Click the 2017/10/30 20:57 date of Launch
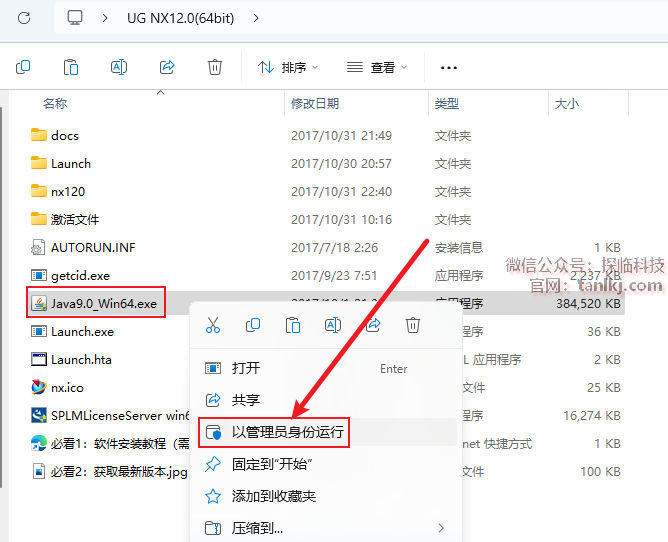The height and width of the screenshot is (542, 668). point(341,164)
